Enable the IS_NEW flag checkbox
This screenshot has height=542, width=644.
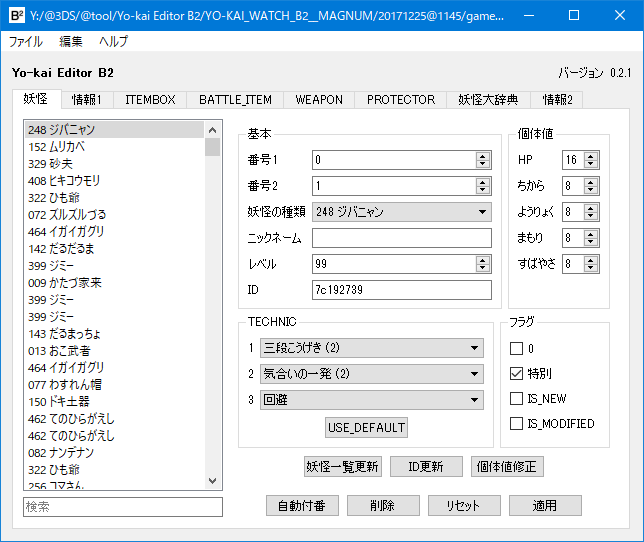(x=516, y=399)
